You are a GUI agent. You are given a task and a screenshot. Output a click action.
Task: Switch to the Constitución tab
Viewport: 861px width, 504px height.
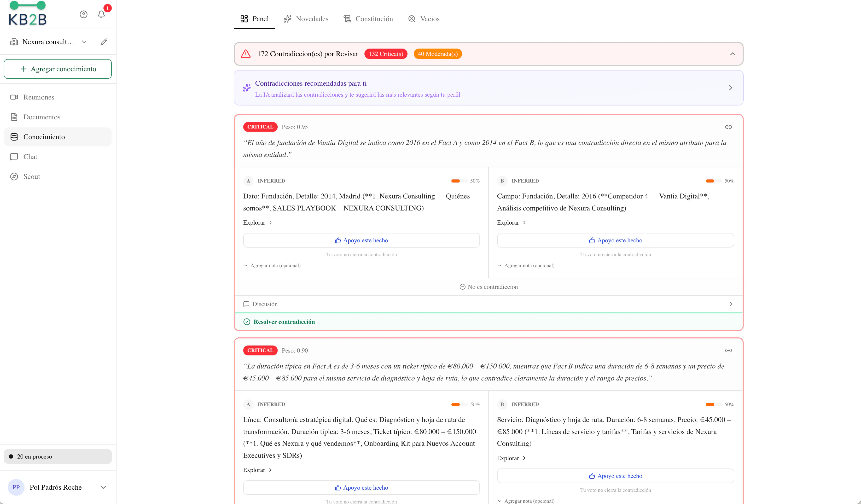[368, 19]
